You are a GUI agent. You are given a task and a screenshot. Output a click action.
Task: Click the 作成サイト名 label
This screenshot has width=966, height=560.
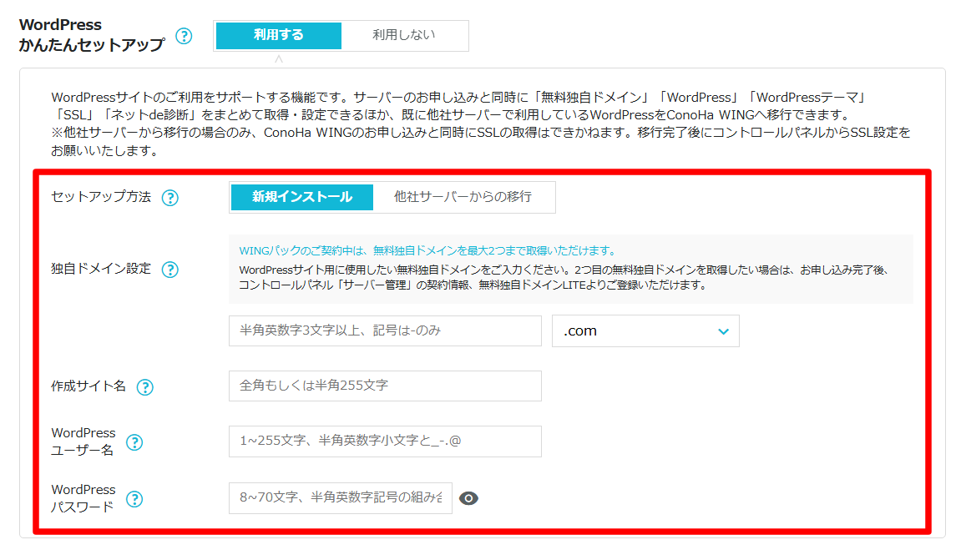tap(89, 386)
